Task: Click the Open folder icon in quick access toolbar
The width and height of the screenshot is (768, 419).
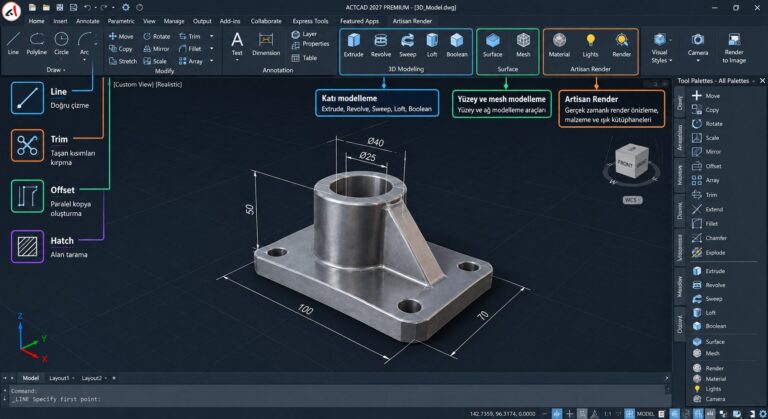Action: 46,7
